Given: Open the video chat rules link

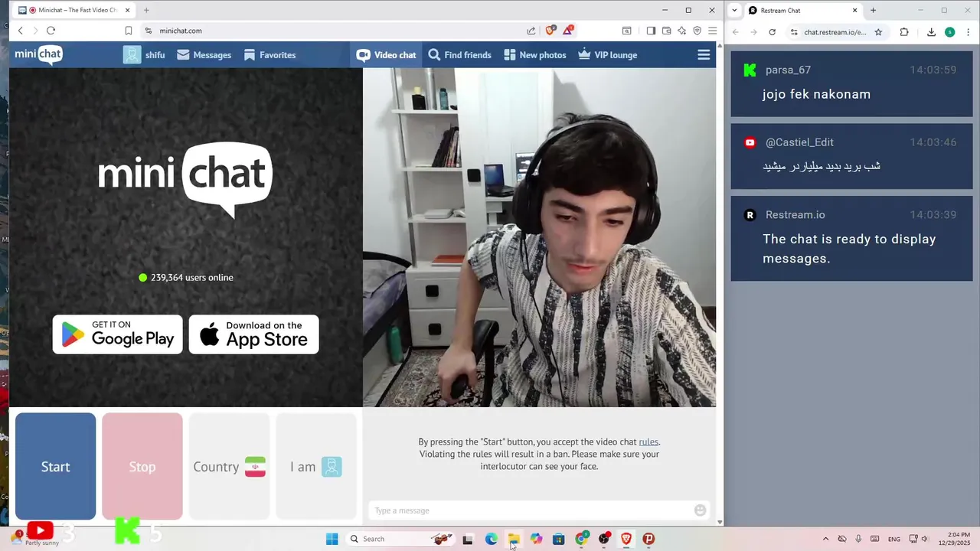Looking at the screenshot, I should pos(648,442).
